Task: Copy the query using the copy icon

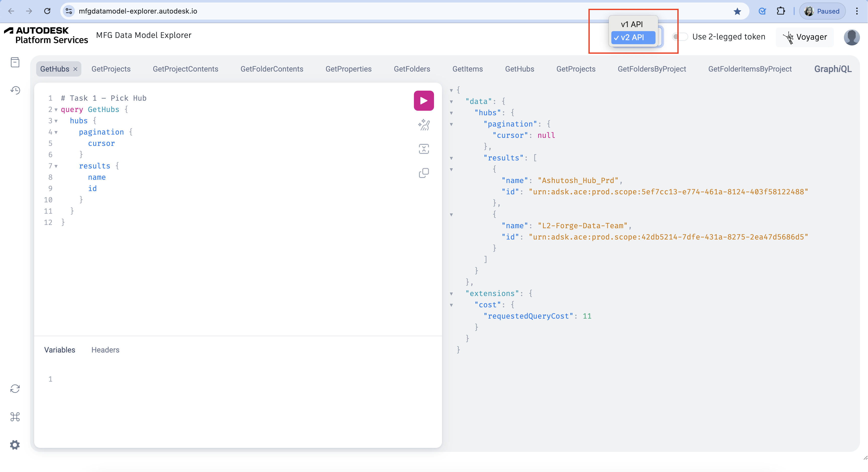Action: (x=423, y=173)
